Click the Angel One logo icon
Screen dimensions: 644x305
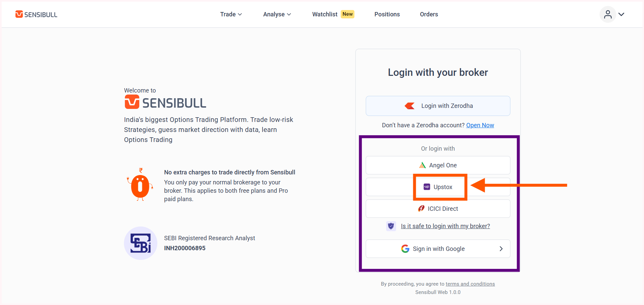[x=423, y=165]
